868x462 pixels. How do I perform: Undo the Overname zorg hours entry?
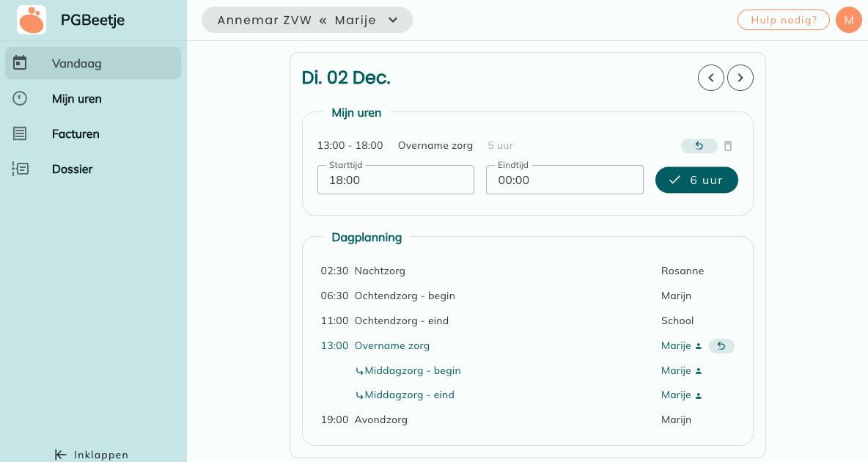(699, 146)
